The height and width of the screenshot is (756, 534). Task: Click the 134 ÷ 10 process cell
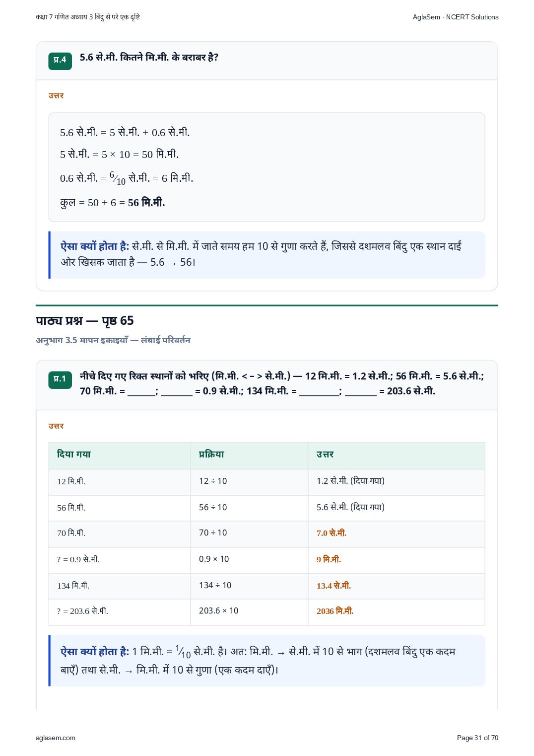pos(249,586)
